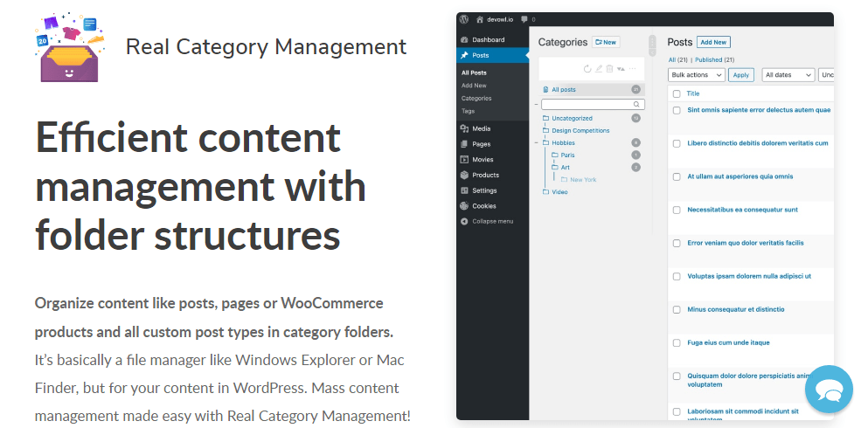This screenshot has height=428, width=868.
Task: Open post Libero distinctio debitis dolorem veritatis
Action: (758, 143)
